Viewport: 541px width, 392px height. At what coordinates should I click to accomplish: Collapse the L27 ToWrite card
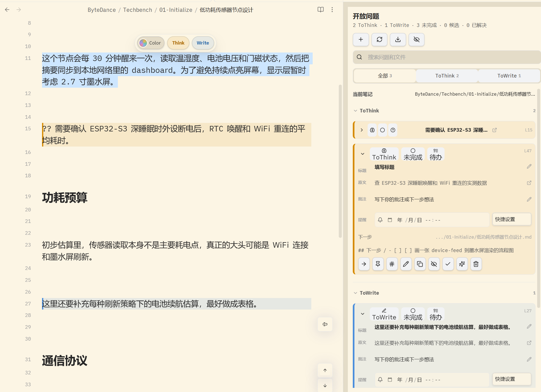(x=363, y=314)
